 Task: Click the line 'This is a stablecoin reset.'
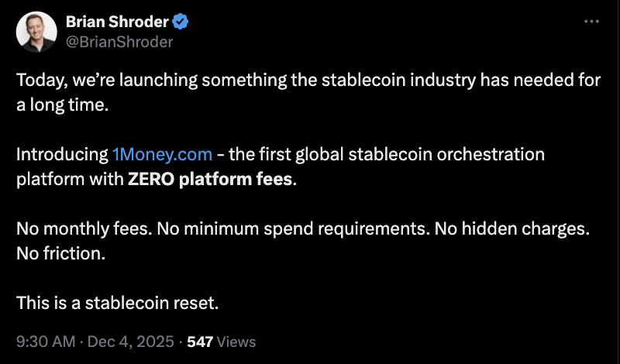pyautogui.click(x=118, y=302)
